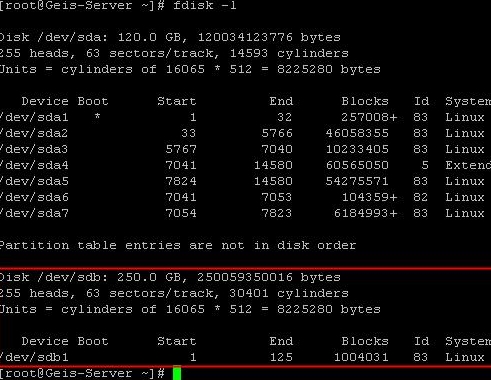
Task: Click blocks value '54275571'
Action: point(357,181)
